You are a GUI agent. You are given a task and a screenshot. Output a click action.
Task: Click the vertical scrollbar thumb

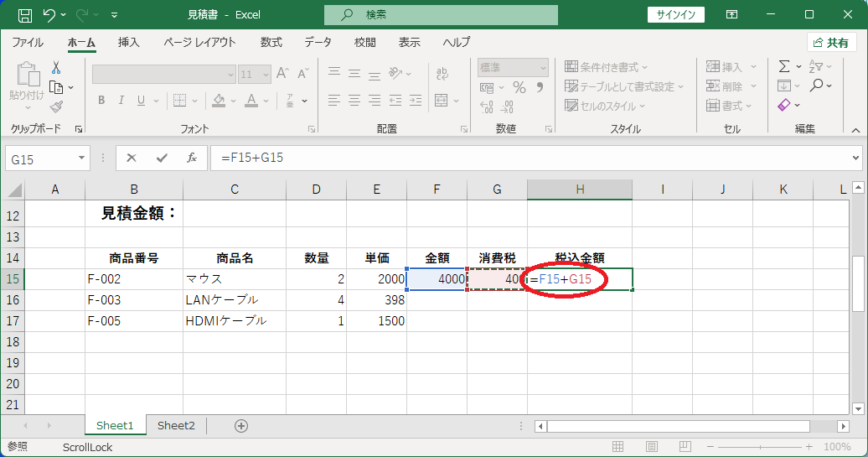[858, 283]
